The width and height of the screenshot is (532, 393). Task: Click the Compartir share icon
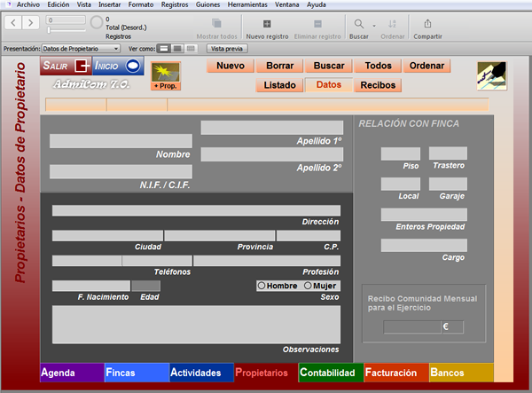[427, 24]
